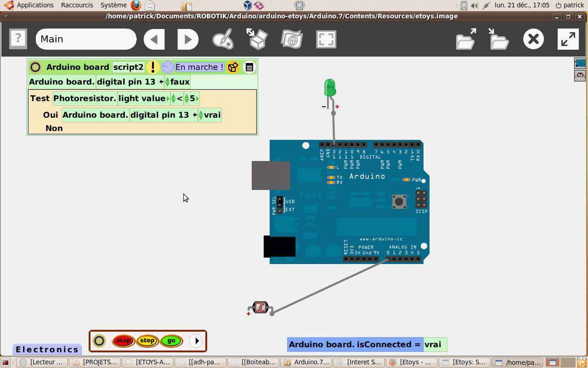Toggle full screen frame icon
588x368 pixels.
tap(326, 40)
